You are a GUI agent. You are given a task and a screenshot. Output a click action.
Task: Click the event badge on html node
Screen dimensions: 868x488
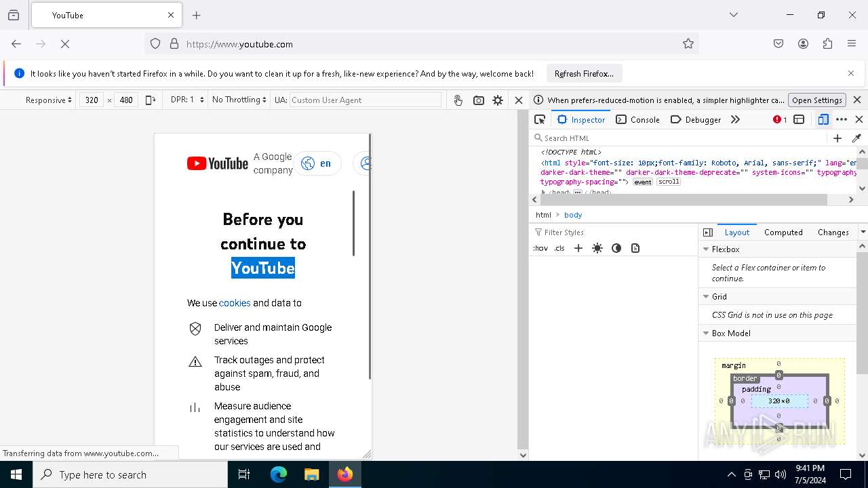click(643, 182)
